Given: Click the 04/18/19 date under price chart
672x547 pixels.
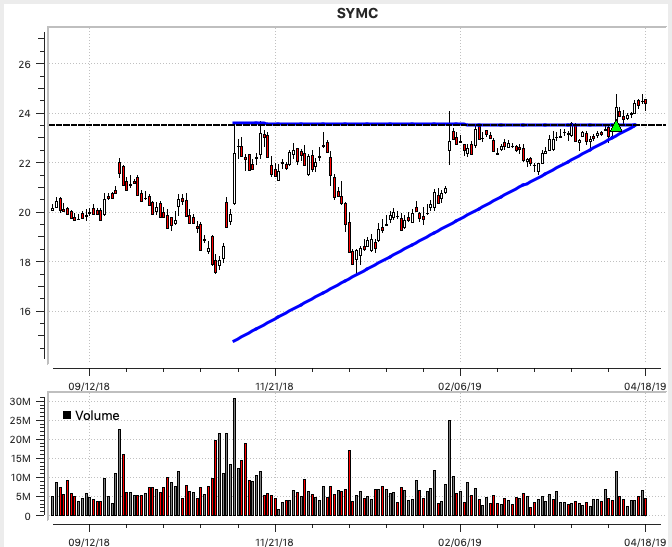Looking at the screenshot, I should pos(645,386).
